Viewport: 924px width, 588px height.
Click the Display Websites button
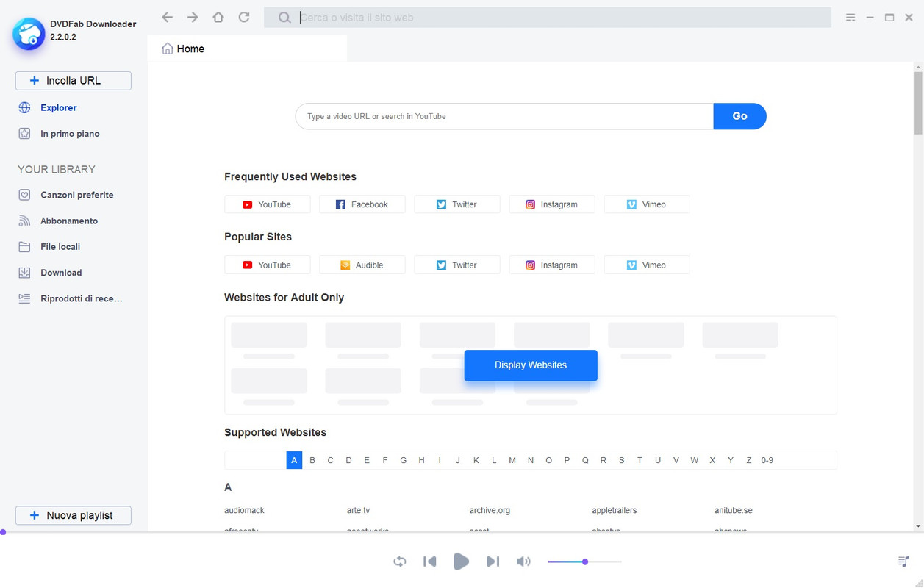[531, 365]
